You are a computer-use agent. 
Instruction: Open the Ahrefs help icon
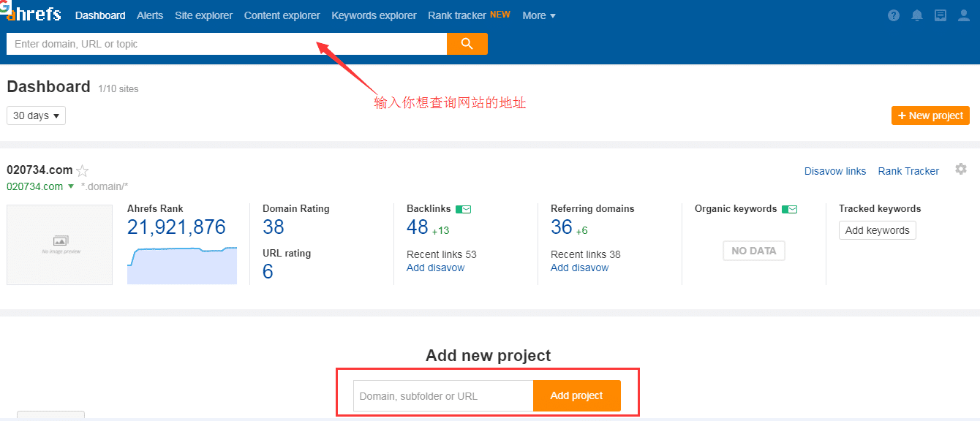coord(893,15)
